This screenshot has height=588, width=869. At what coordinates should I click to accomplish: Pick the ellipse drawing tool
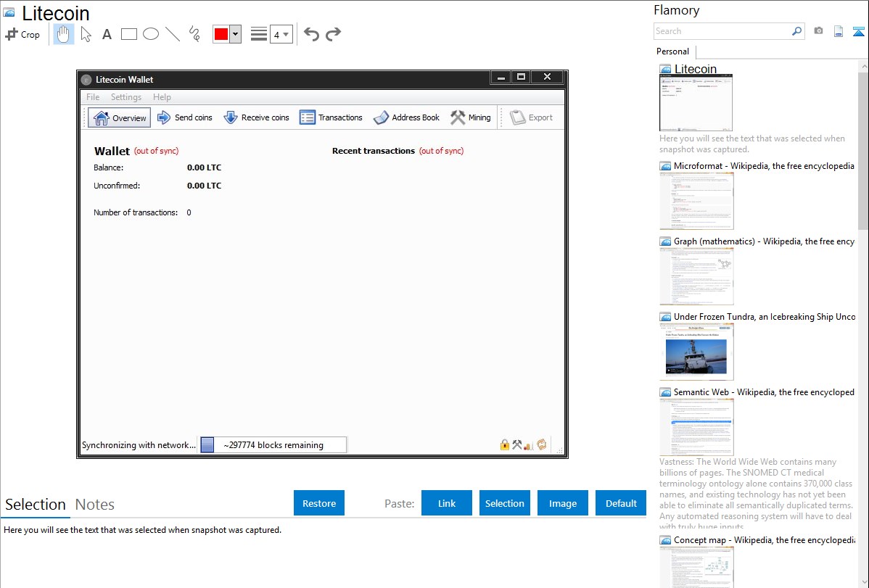[151, 34]
